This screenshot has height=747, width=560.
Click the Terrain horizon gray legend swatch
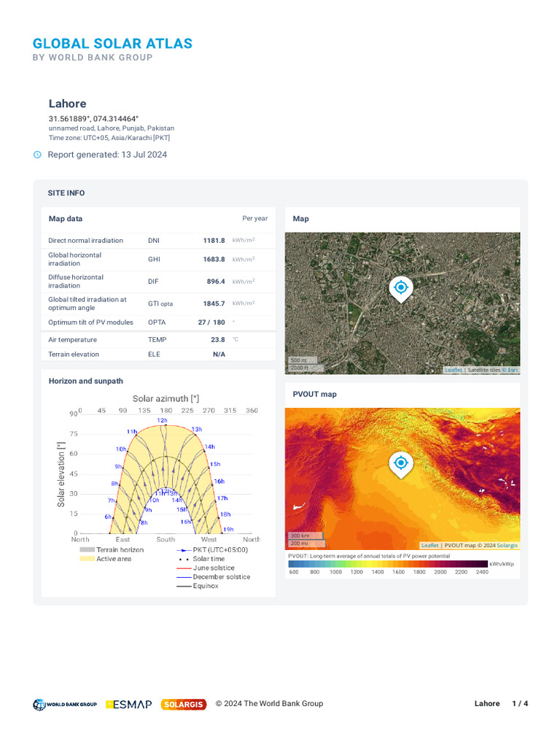pos(87,550)
